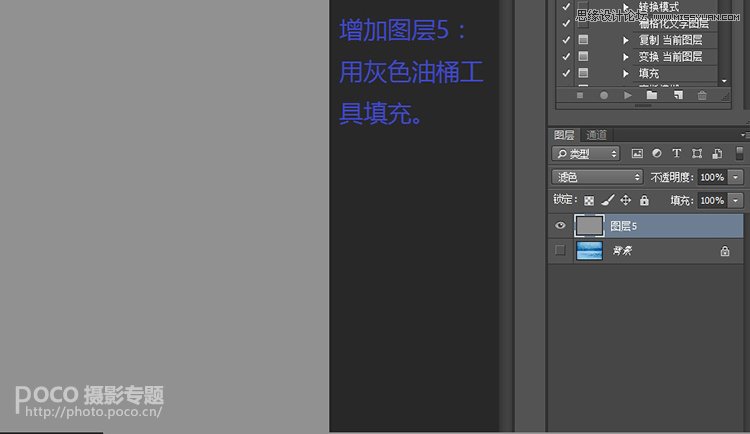Toggle the checkmark for 转换模式 action step

point(566,7)
